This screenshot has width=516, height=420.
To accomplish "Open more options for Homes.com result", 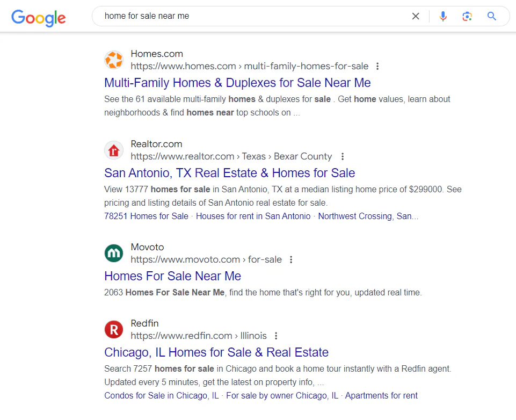I will pyautogui.click(x=377, y=66).
